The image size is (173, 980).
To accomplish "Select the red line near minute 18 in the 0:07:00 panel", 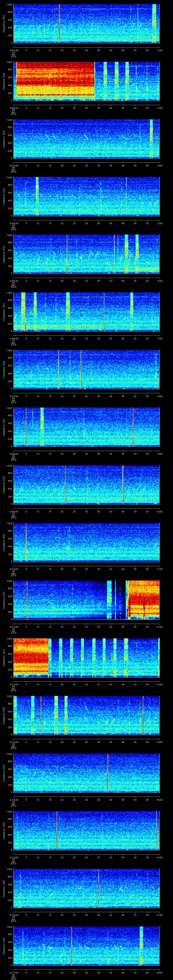I will coord(59,369).
